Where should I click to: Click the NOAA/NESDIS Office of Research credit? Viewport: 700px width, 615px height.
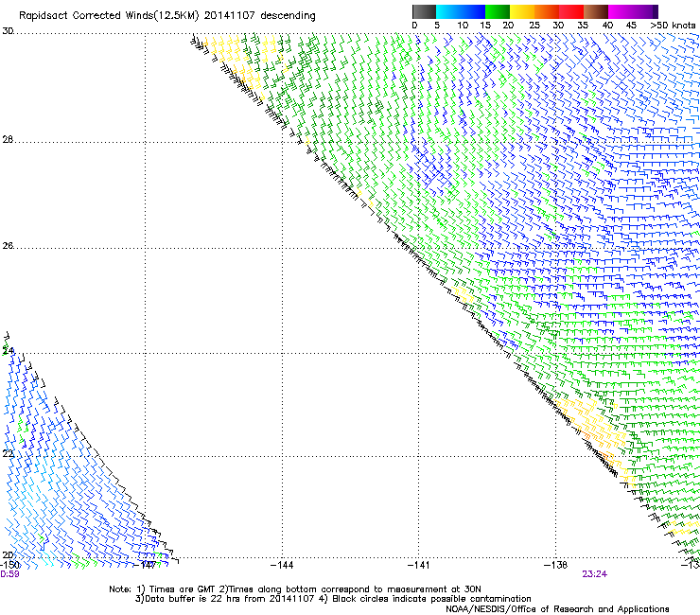[557, 609]
